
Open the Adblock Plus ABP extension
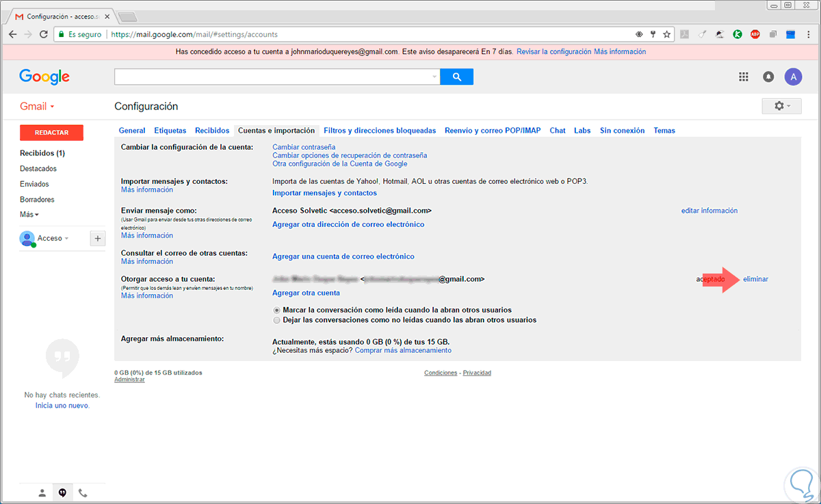tap(755, 34)
